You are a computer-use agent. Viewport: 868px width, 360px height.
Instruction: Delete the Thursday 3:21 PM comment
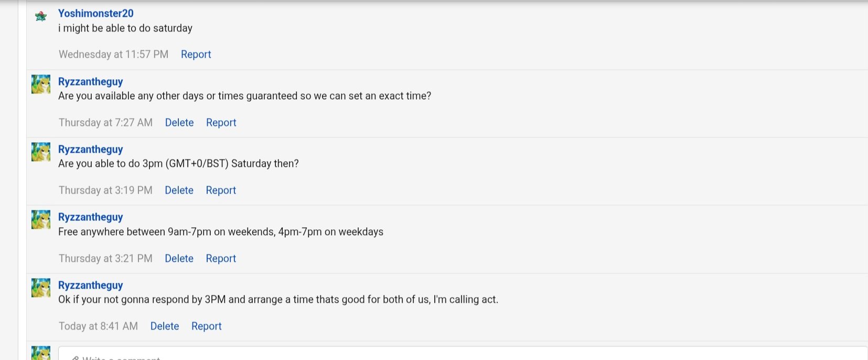click(179, 258)
